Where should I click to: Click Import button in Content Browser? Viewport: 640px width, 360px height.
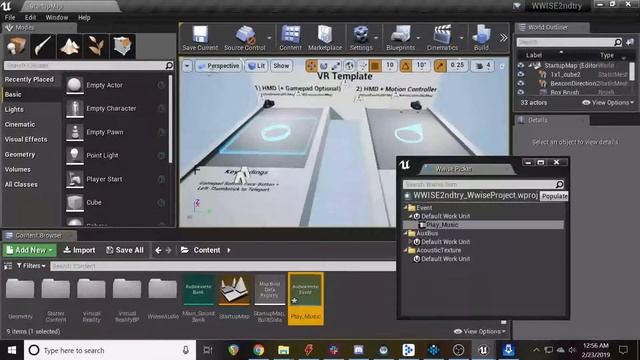[79, 250]
